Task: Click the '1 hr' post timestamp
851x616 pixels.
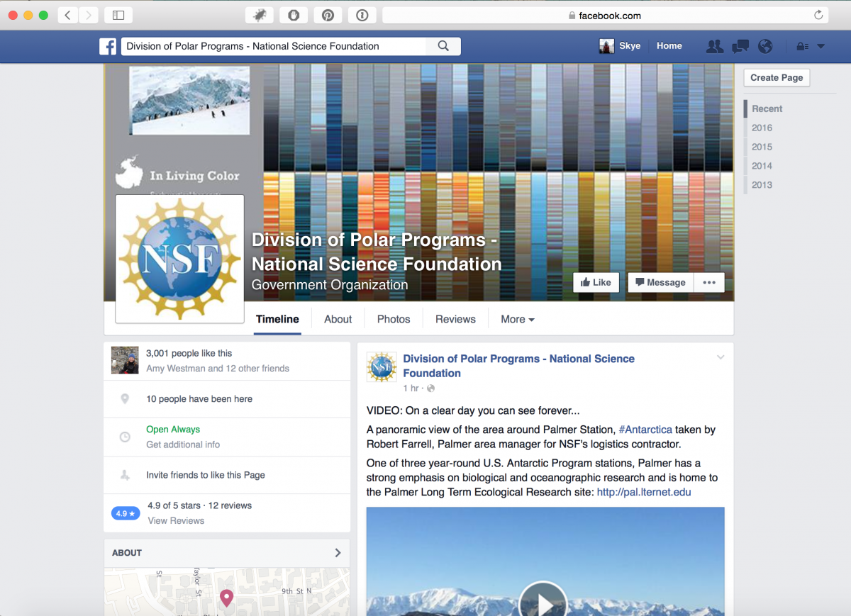Action: (411, 388)
